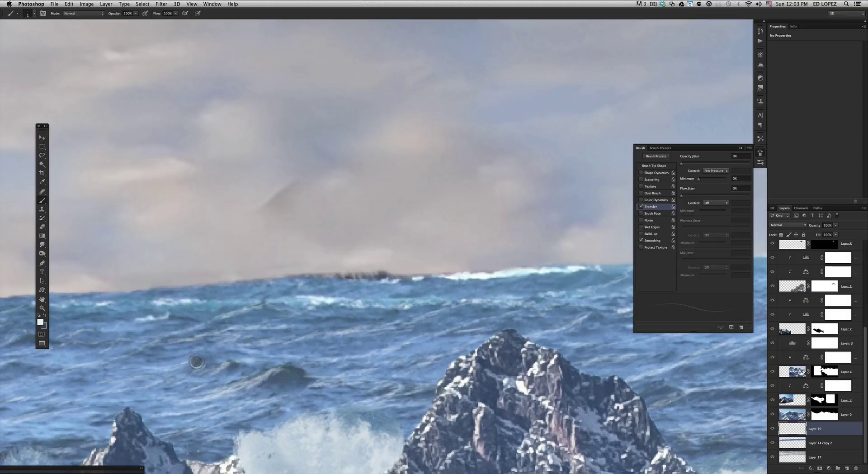Viewport: 868px width, 474px height.
Task: Uncheck the Transfer option
Action: (x=641, y=207)
